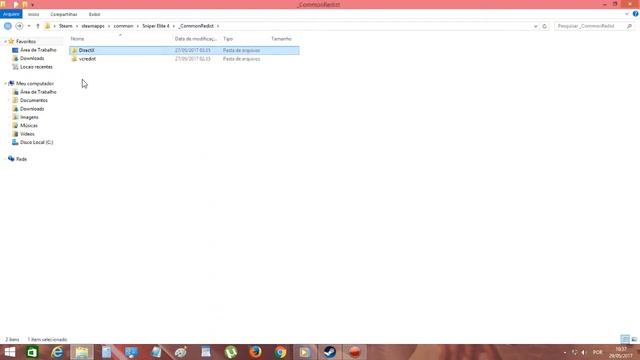Click the POR language indicator
This screenshot has width=640, height=360.
tap(598, 352)
